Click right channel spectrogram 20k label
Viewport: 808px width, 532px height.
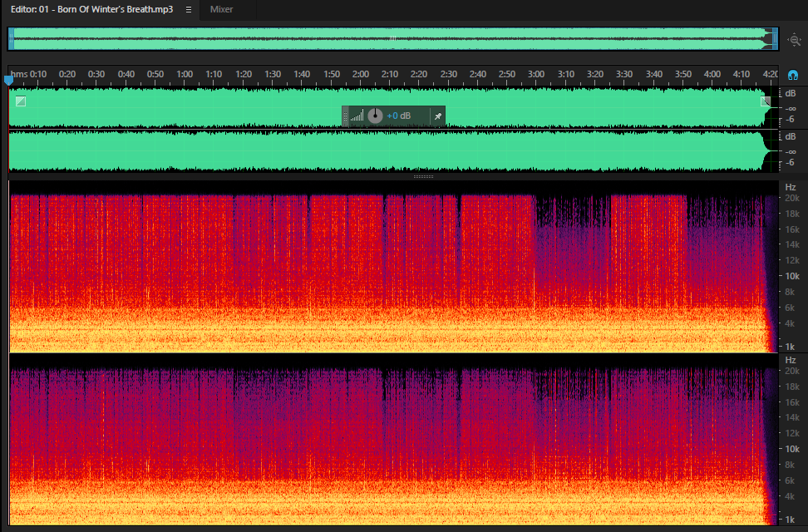[x=792, y=371]
